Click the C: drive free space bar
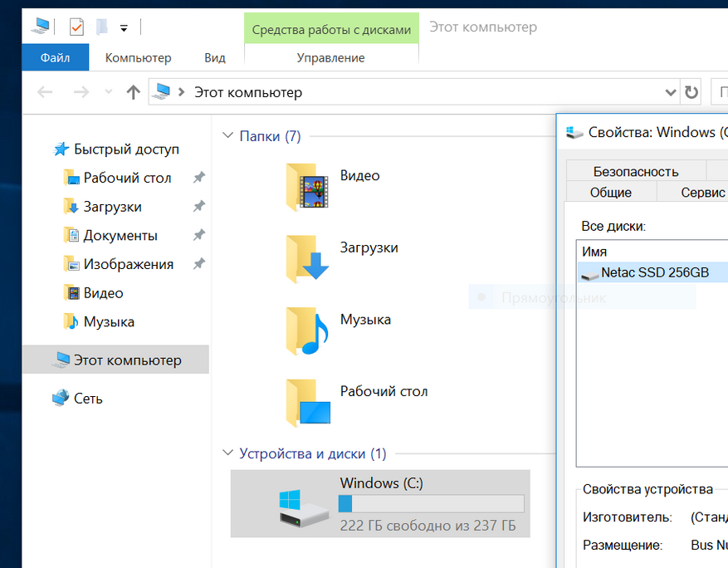This screenshot has width=728, height=568. coord(431,504)
